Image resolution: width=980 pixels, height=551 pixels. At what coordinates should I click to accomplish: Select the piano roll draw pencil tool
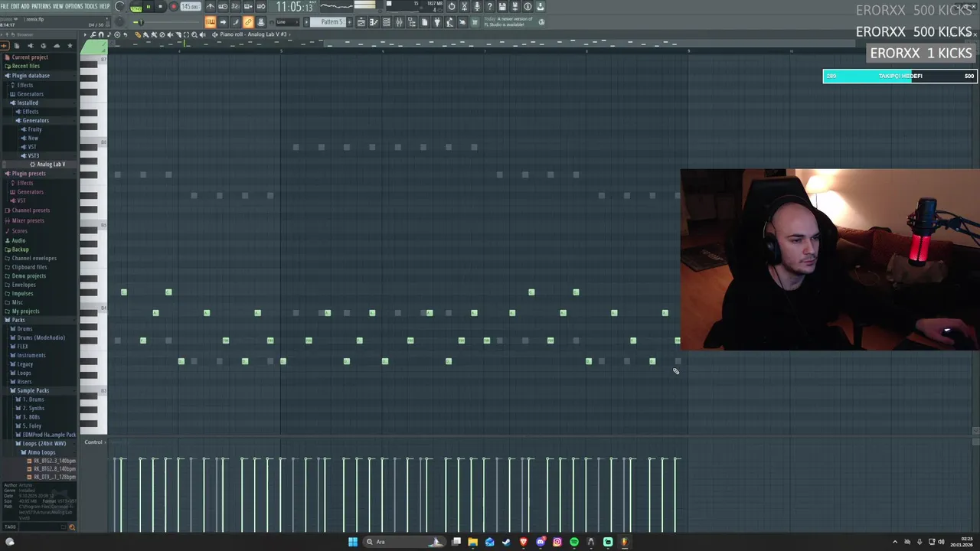138,34
